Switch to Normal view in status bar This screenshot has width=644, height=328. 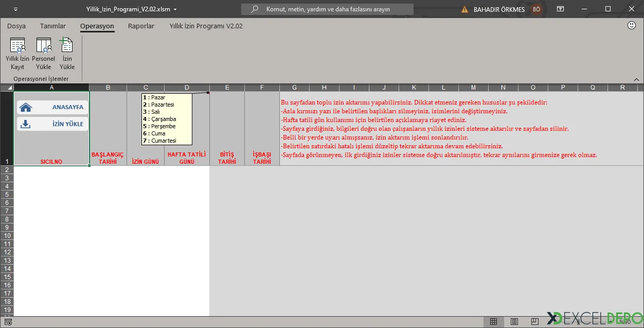pos(493,322)
